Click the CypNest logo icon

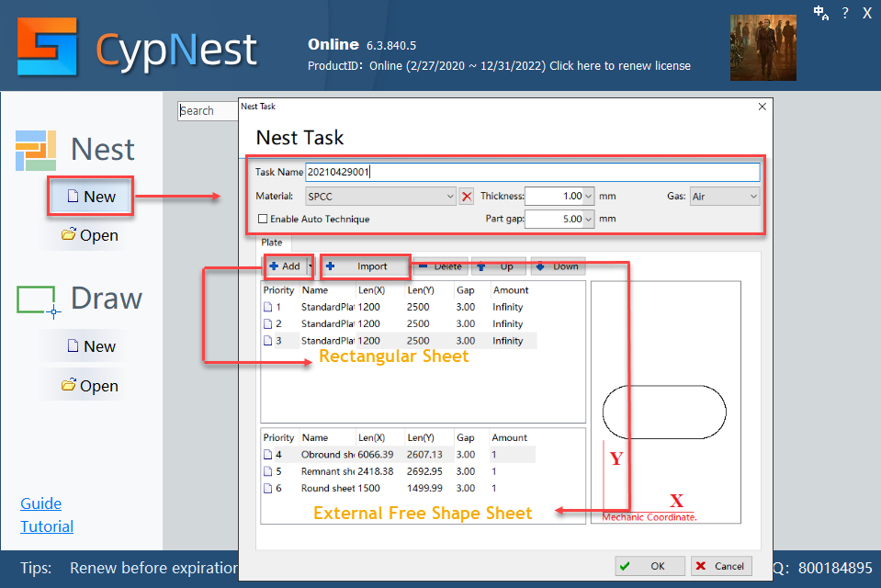(x=47, y=47)
